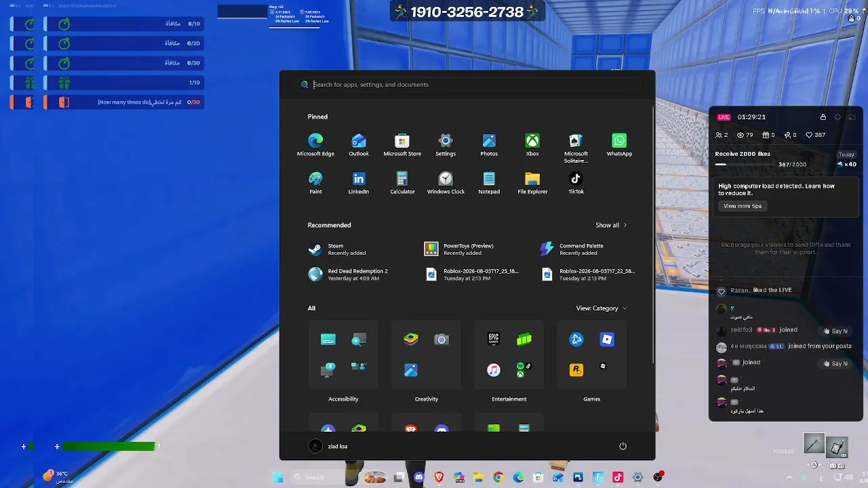Open the Windows Clock app
The image size is (868, 488).
[x=446, y=182]
